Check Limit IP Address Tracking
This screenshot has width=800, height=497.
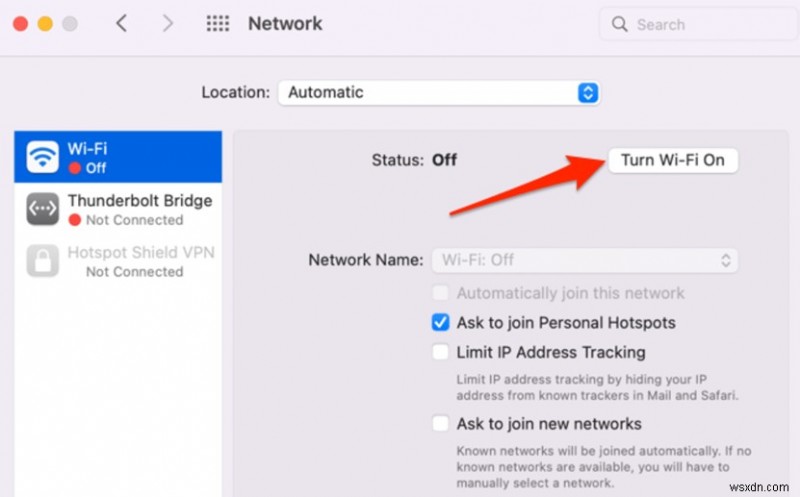440,352
